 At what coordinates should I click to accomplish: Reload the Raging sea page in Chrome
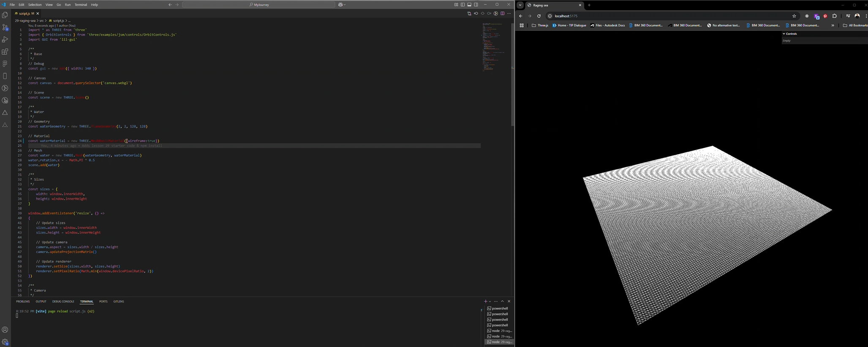(x=539, y=16)
